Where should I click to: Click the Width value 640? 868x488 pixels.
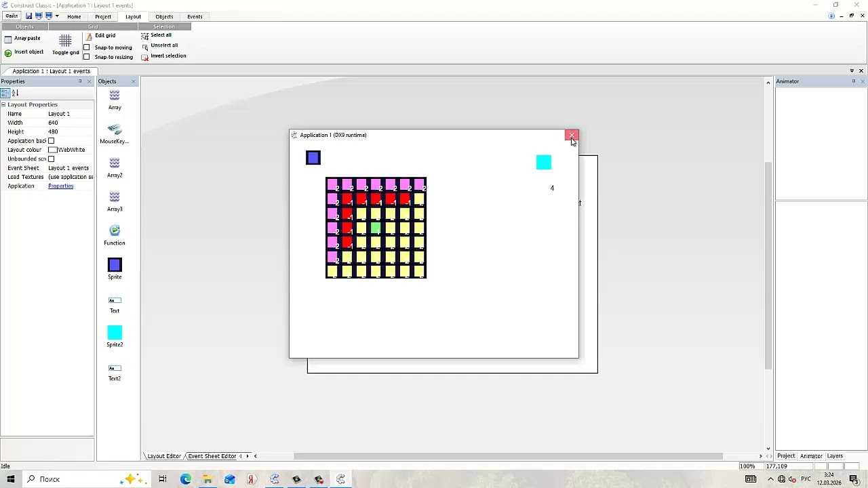click(70, 123)
